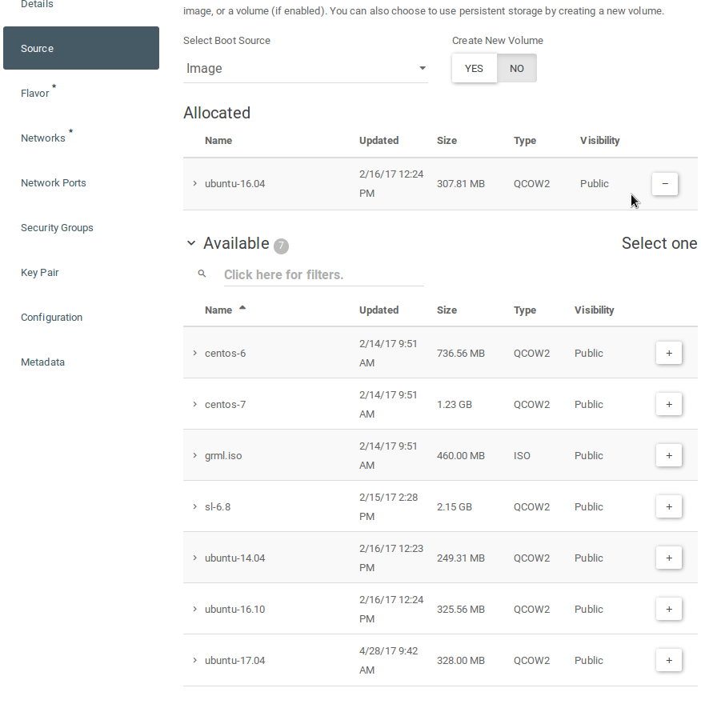Click the 1.23 GB size cell
The height and width of the screenshot is (728, 701).
(x=455, y=404)
